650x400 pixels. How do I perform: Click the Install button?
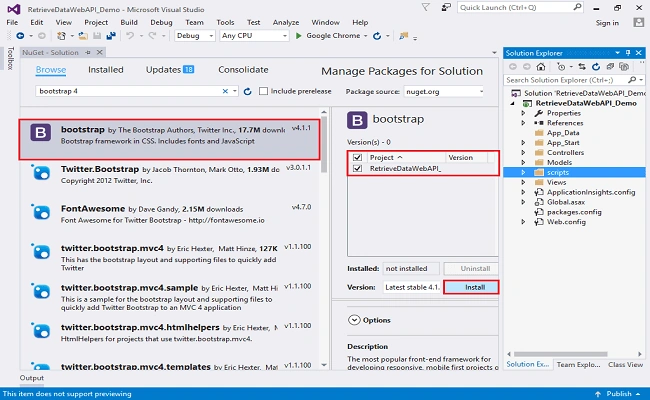pos(471,287)
